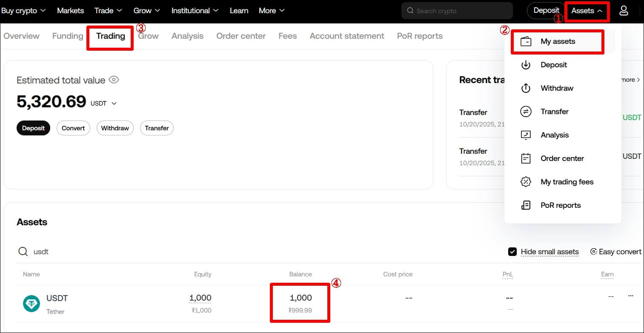Screen dimensions: 644x333
Task: Click the Deposit download icon in dropdown
Action: (526, 65)
